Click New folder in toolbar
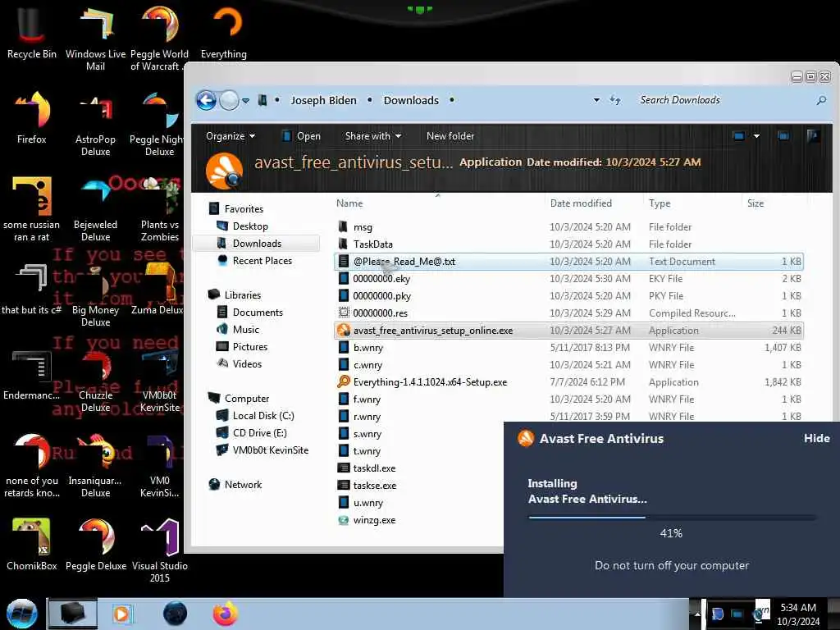 450,136
